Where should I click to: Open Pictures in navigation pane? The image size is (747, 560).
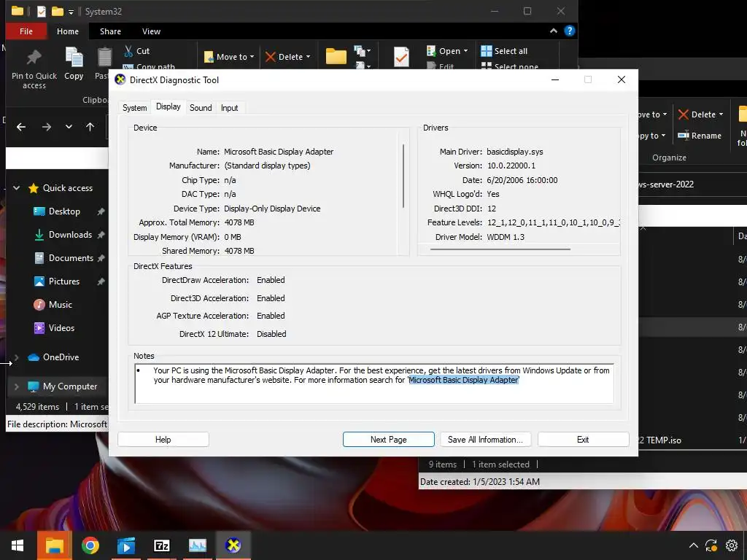click(64, 281)
